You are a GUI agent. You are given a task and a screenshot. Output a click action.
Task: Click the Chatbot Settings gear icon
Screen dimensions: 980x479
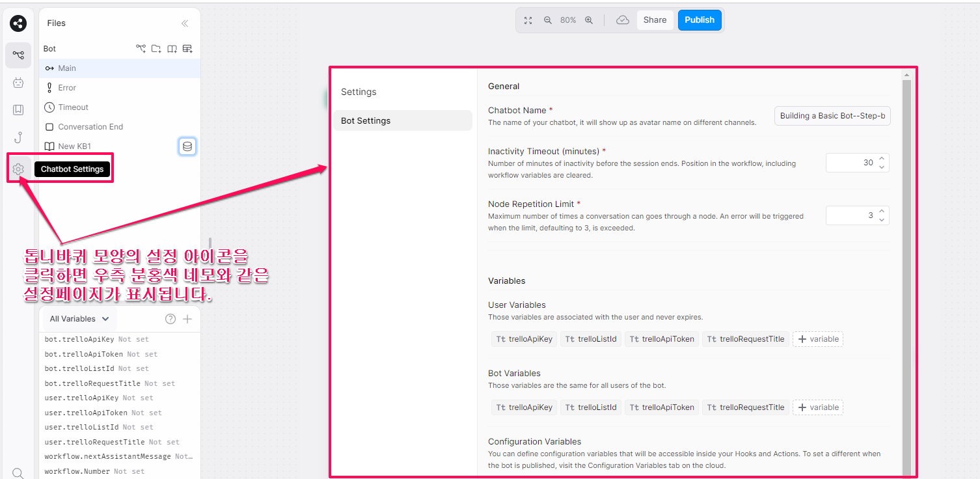(18, 169)
